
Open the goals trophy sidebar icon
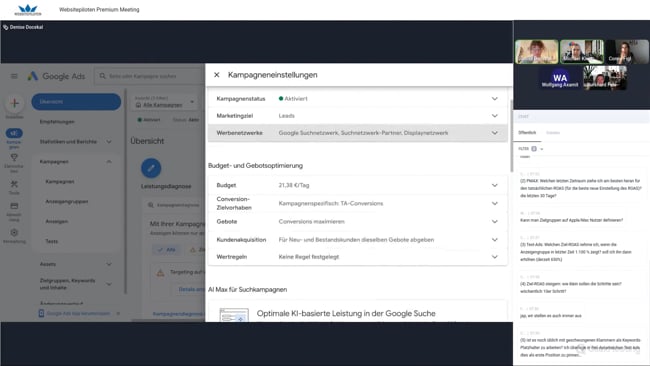point(14,158)
